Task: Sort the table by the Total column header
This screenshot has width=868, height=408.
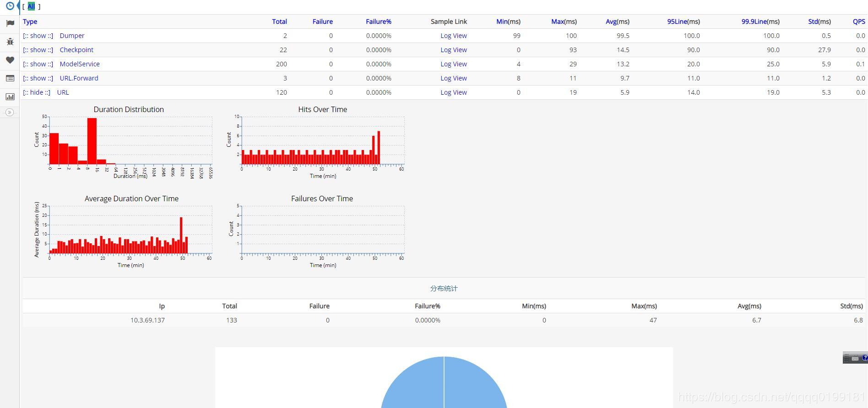Action: point(279,21)
